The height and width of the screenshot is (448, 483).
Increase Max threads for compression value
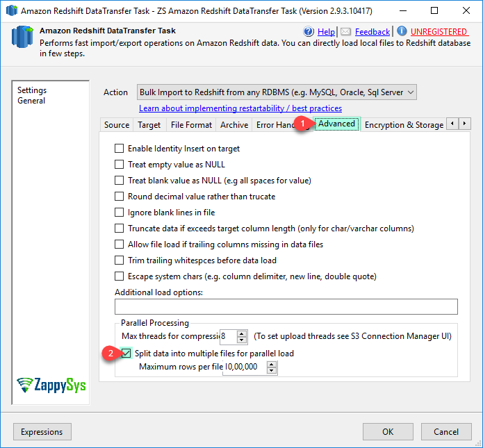tap(242, 333)
